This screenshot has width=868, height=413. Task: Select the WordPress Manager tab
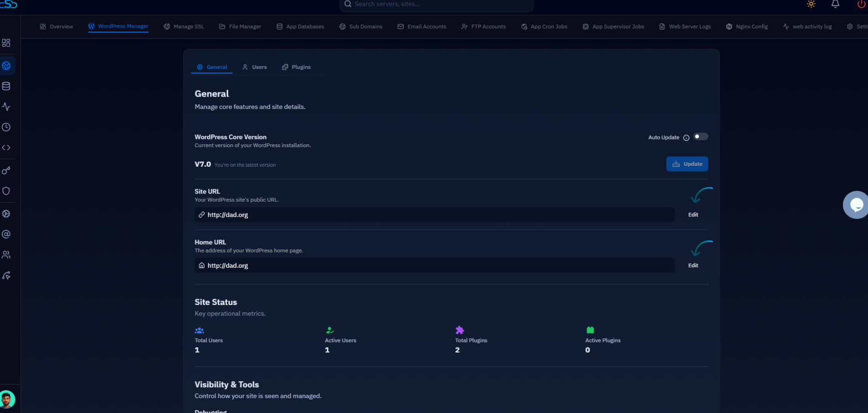point(118,26)
